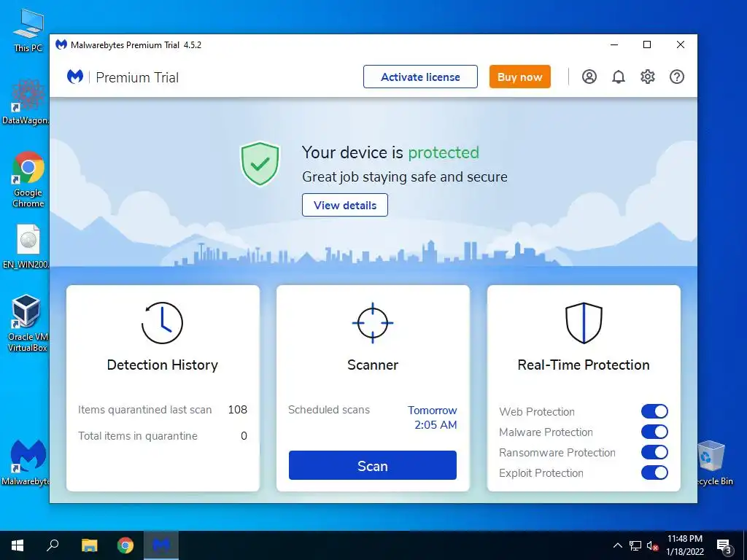Click the Items quarantined last scan label
Image resolution: width=747 pixels, height=560 pixels.
[145, 410]
